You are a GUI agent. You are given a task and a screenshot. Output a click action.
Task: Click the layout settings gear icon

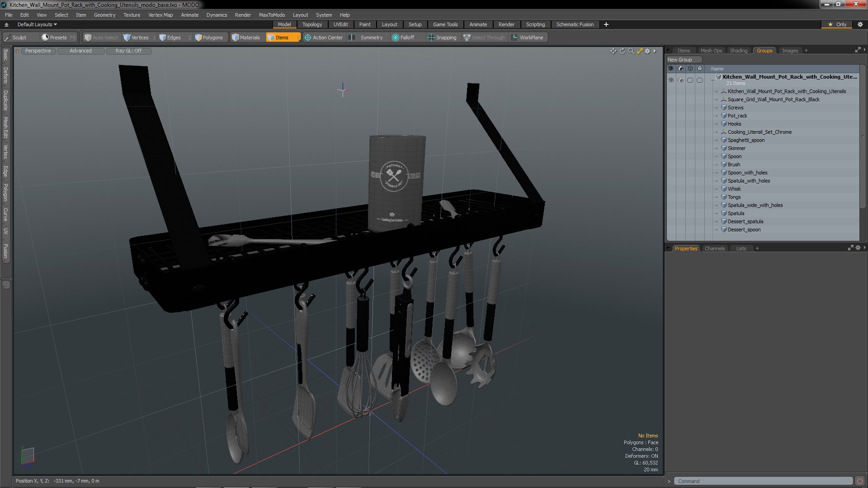click(860, 24)
